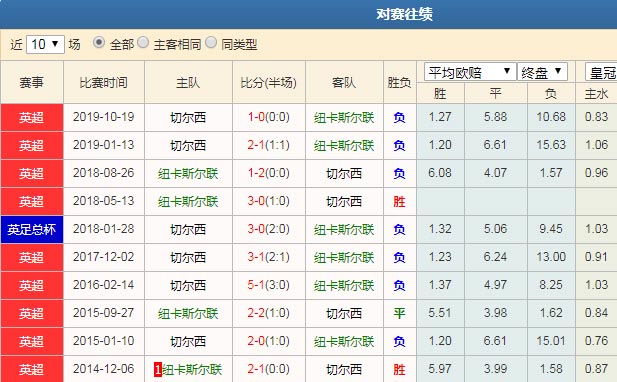The image size is (617, 382).
Task: Click 英超 league label for 2019-10-19 match
Action: 32,118
